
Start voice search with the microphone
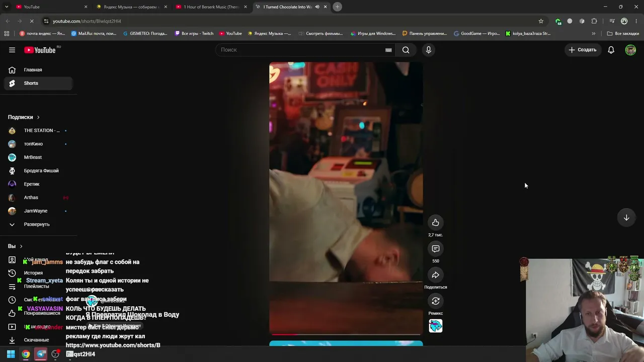[x=429, y=50]
